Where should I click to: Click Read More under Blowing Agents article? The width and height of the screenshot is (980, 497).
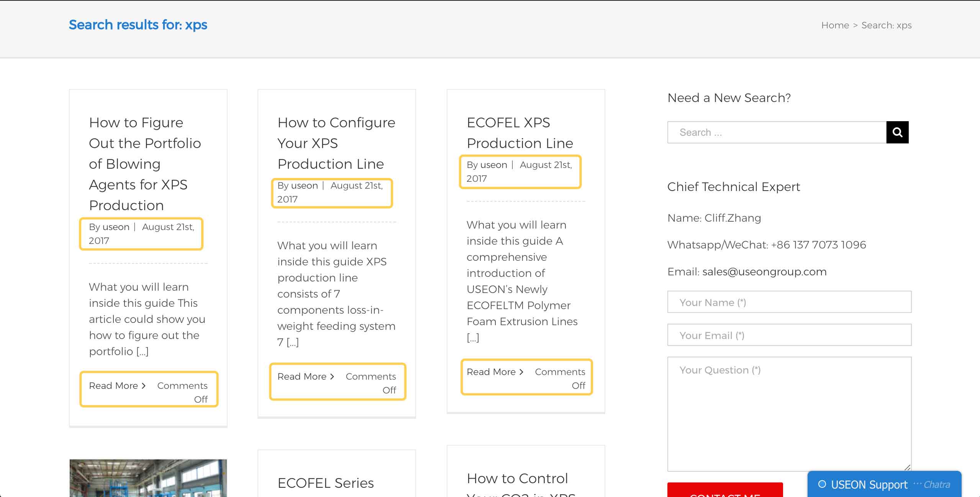coord(117,385)
